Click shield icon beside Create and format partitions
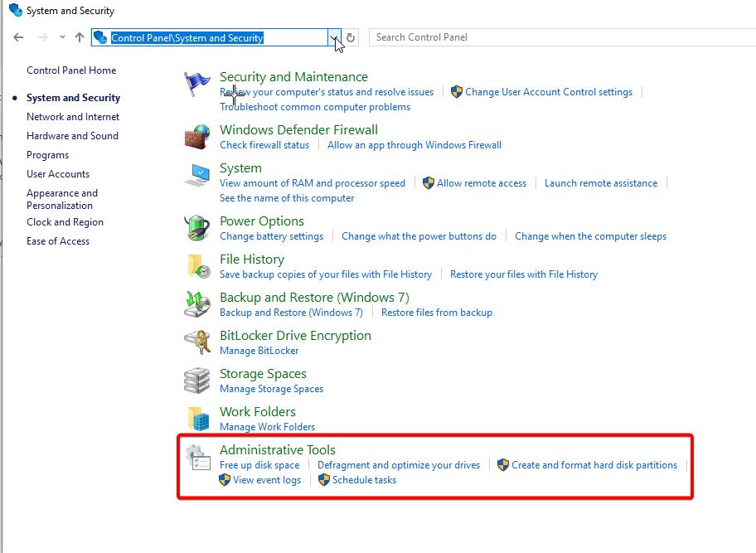This screenshot has height=553, width=756. point(503,465)
